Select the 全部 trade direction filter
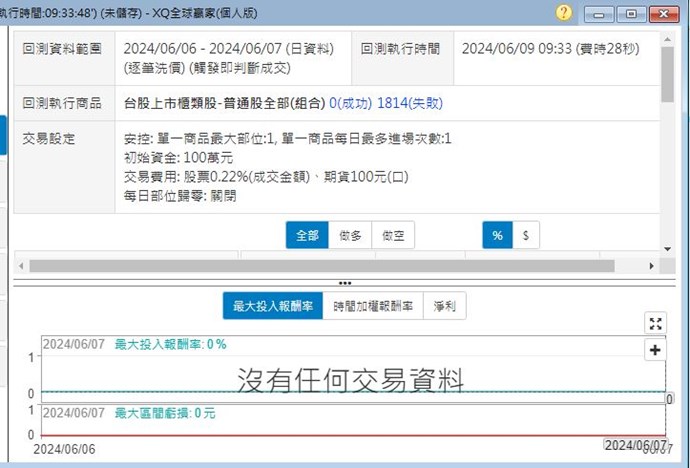Image resolution: width=690 pixels, height=468 pixels. click(x=307, y=235)
